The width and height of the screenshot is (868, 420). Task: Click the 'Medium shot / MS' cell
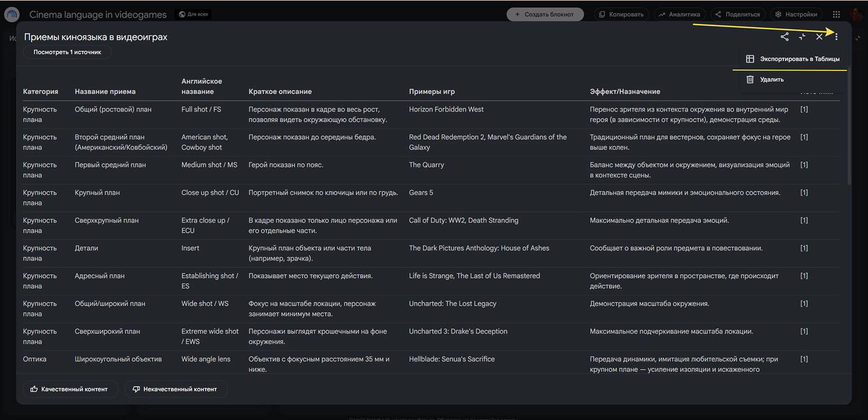coord(210,165)
